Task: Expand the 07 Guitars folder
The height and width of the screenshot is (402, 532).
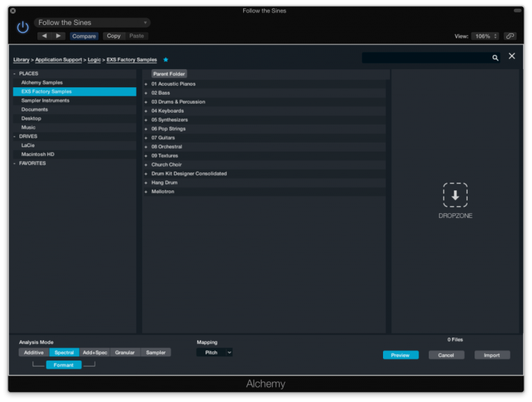Action: [x=146, y=138]
